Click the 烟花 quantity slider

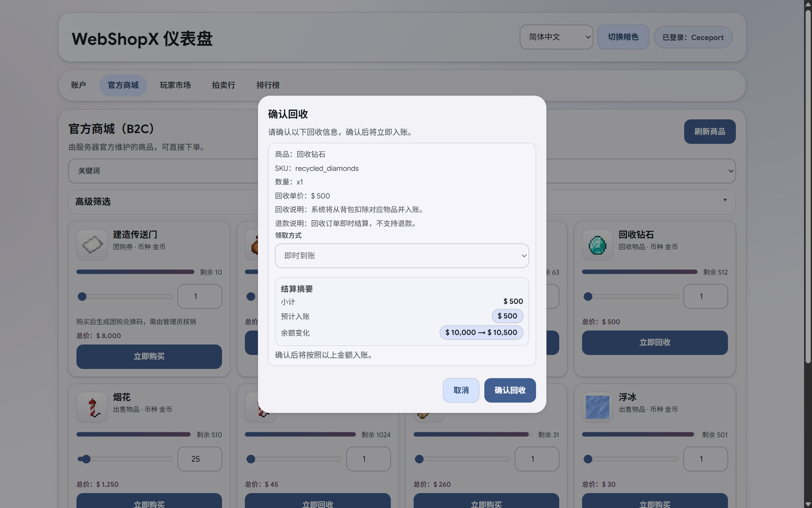[x=125, y=459]
